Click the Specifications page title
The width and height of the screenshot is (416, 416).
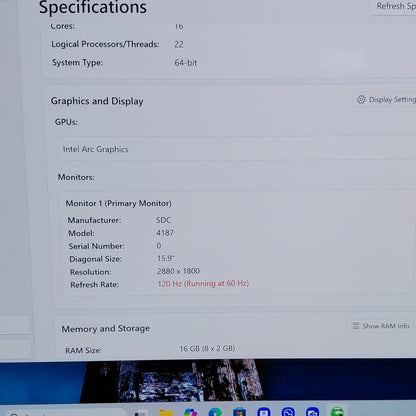pos(93,7)
